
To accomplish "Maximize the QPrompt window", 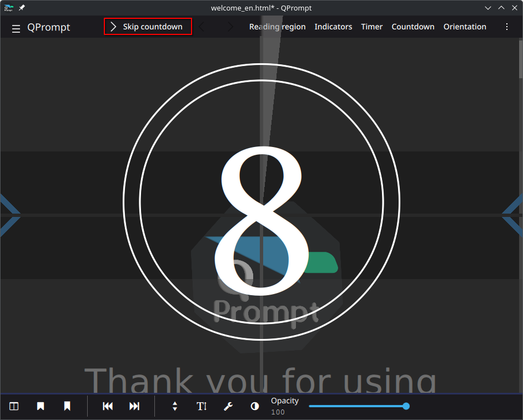I will tap(501, 8).
